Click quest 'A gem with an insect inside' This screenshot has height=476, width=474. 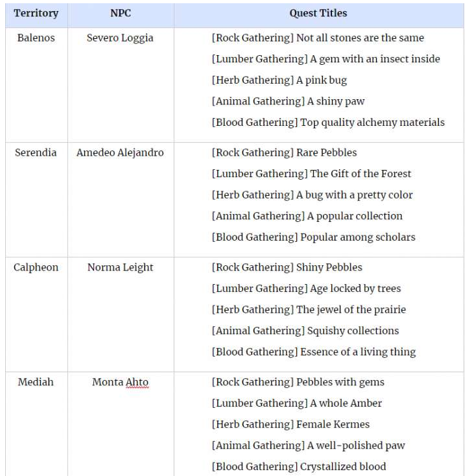375,59
